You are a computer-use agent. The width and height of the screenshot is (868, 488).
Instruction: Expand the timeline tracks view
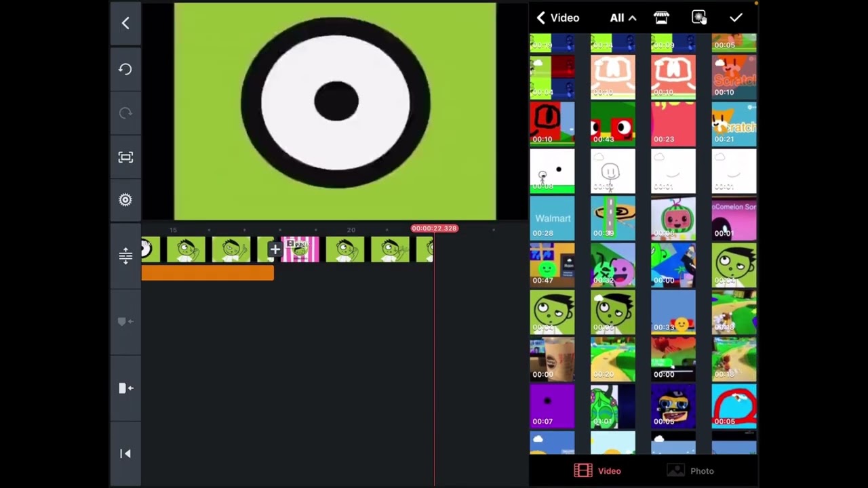pos(125,256)
